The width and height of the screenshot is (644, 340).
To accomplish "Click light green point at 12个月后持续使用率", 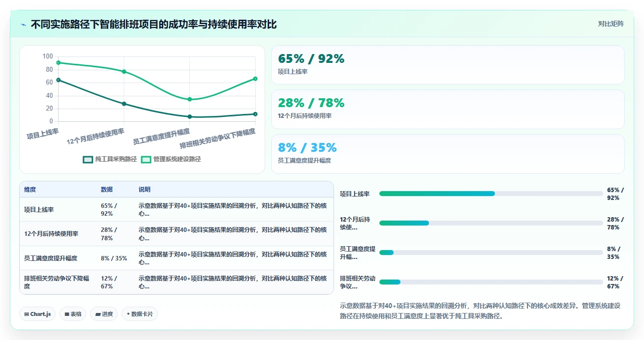I will 124,72.
